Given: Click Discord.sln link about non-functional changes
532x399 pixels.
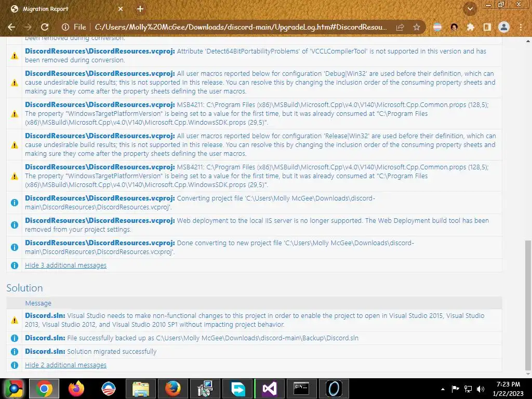Looking at the screenshot, I should (45, 315).
